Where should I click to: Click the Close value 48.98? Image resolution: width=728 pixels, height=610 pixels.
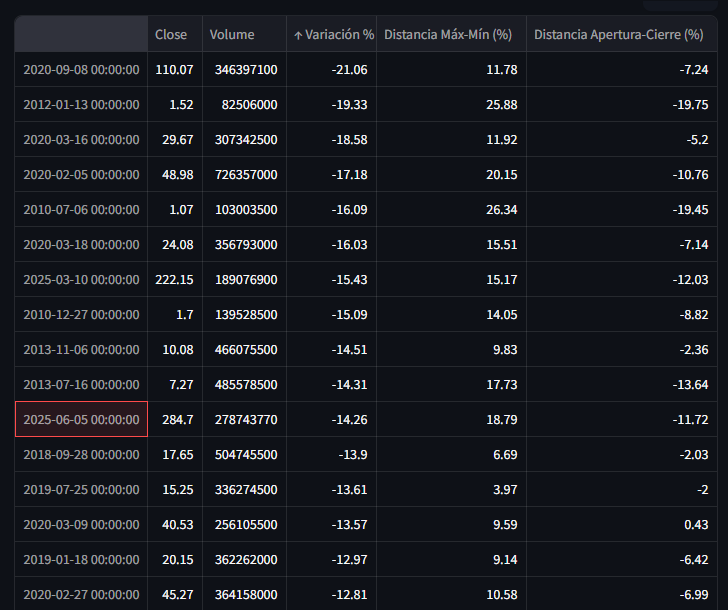pos(175,175)
